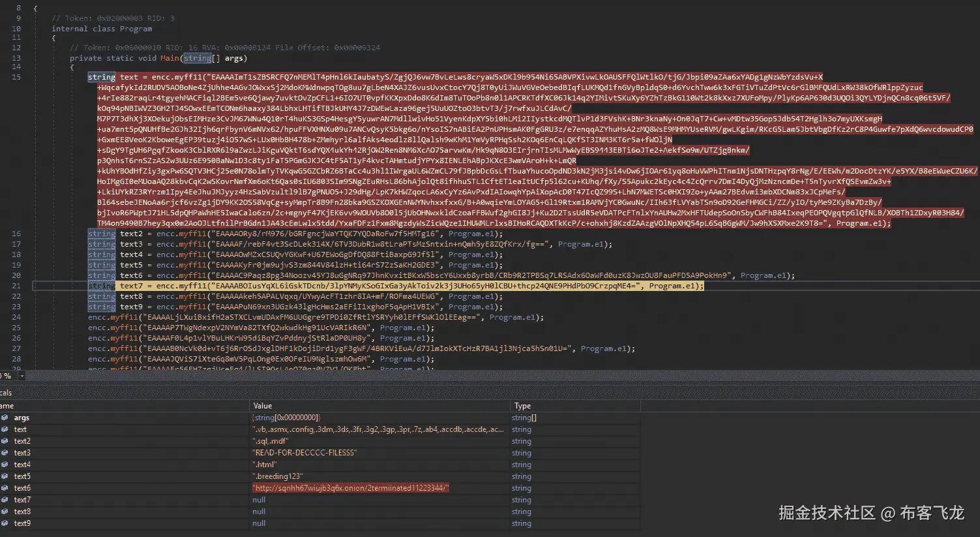Click the highlighted onion URL value of text6
The image size is (980, 537).
pos(351,488)
